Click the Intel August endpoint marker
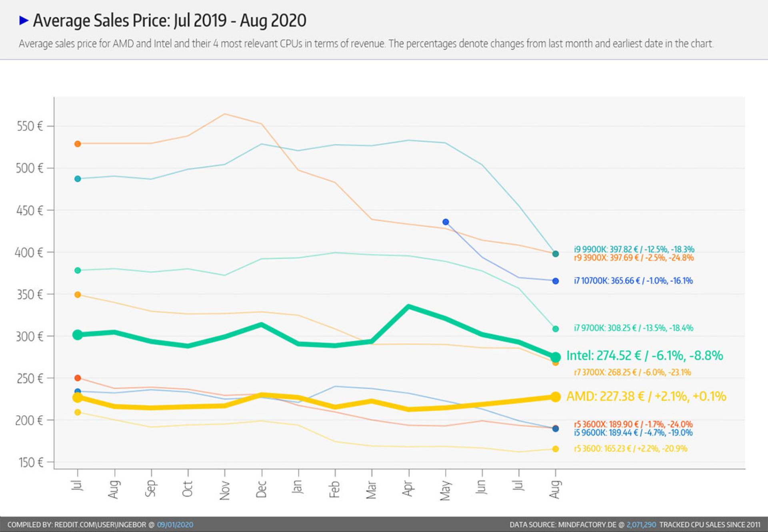This screenshot has height=532, width=768. pos(556,357)
